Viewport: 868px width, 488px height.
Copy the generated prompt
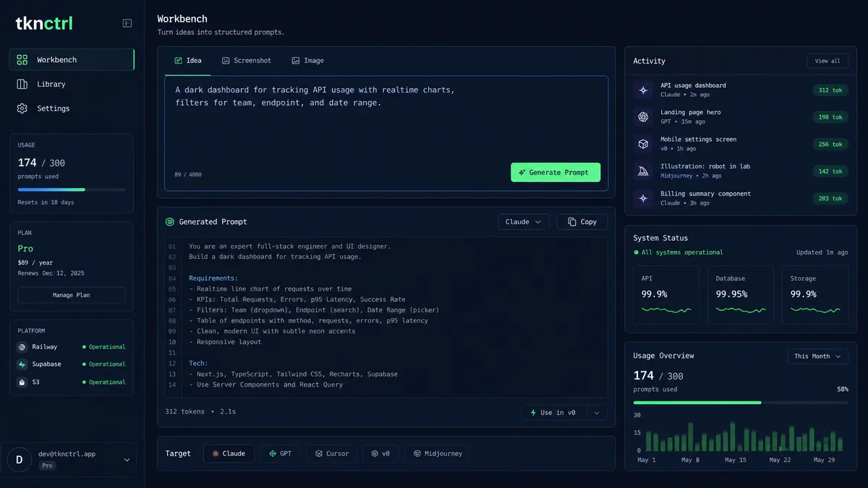pos(582,222)
